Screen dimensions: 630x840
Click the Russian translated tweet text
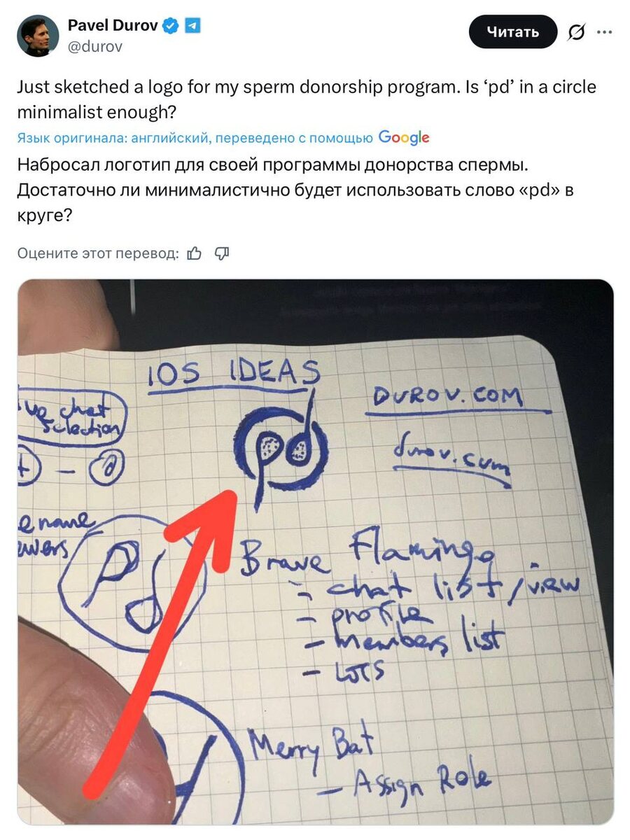click(x=295, y=190)
